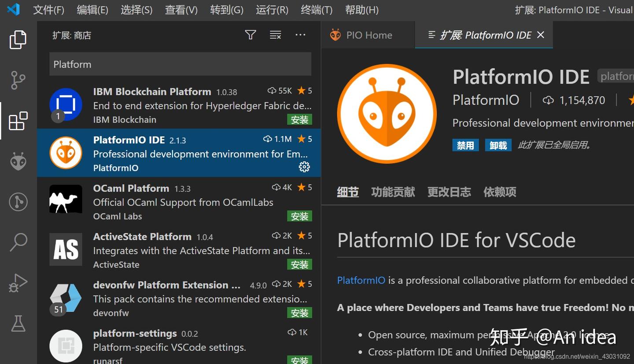
Task: Open the PlatformIO hyperlink in the description
Action: tap(361, 280)
